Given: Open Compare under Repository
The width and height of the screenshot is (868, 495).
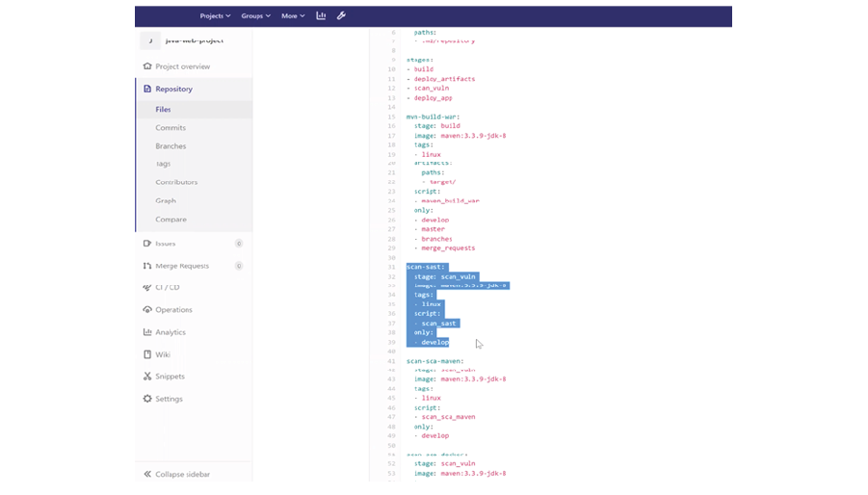Looking at the screenshot, I should point(171,219).
